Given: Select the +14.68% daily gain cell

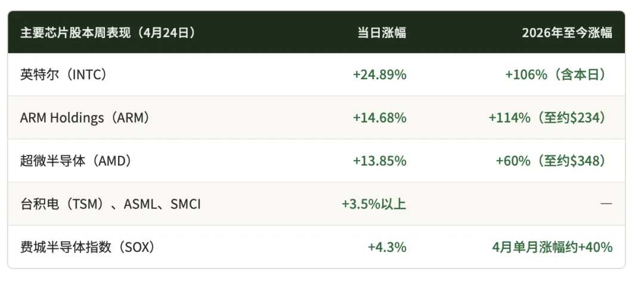Looking at the screenshot, I should pyautogui.click(x=379, y=118).
